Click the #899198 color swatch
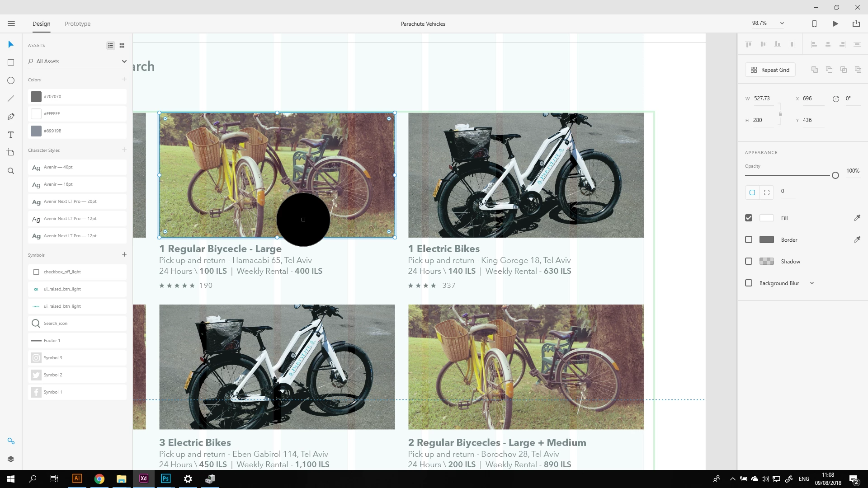 (x=36, y=131)
